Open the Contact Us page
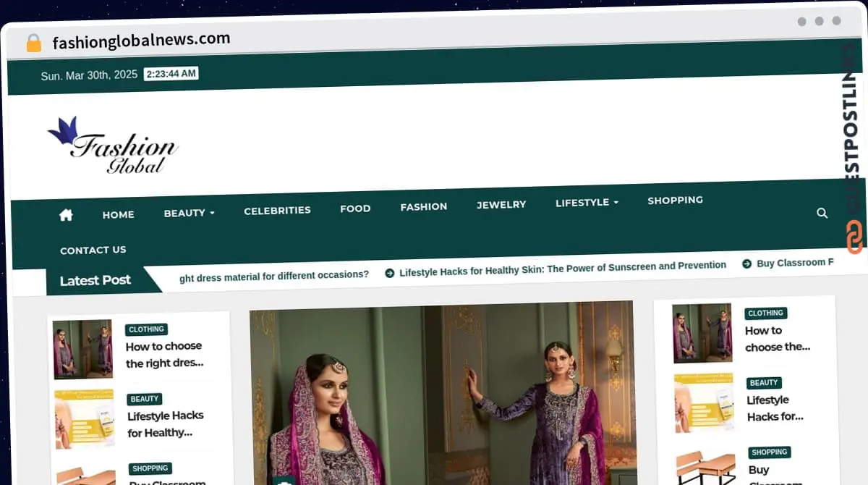 click(93, 250)
